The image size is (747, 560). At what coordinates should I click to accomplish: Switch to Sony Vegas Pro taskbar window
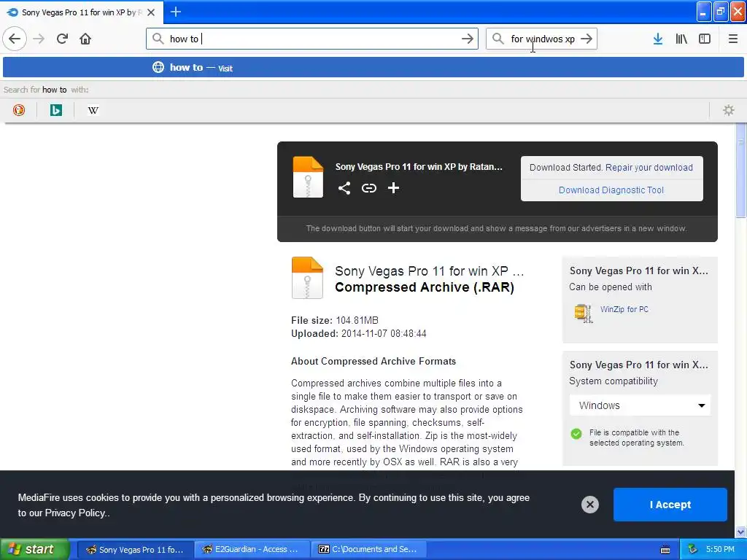135,550
